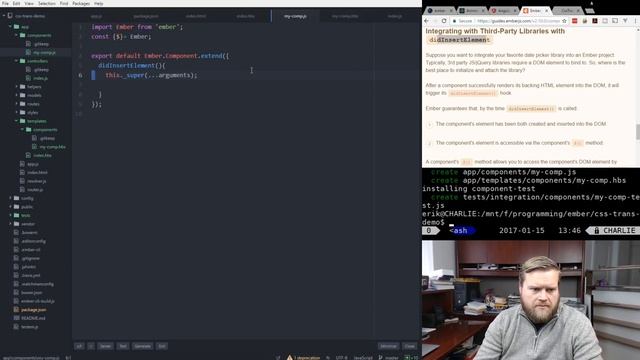Open testem.js in the tree

click(x=29, y=327)
